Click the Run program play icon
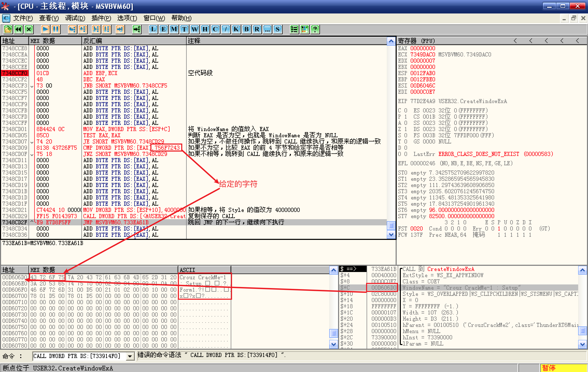Viewport: 588px width, 372px height. tap(45, 29)
